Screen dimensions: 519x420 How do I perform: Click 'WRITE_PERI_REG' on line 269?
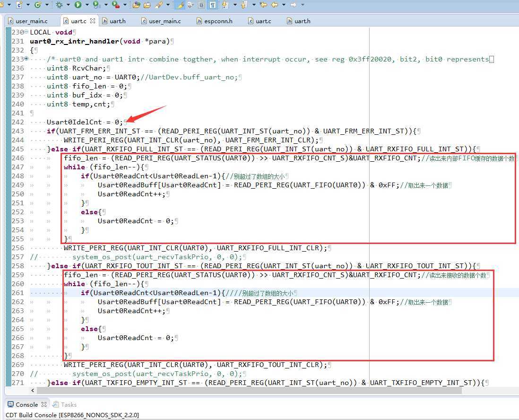pos(93,365)
